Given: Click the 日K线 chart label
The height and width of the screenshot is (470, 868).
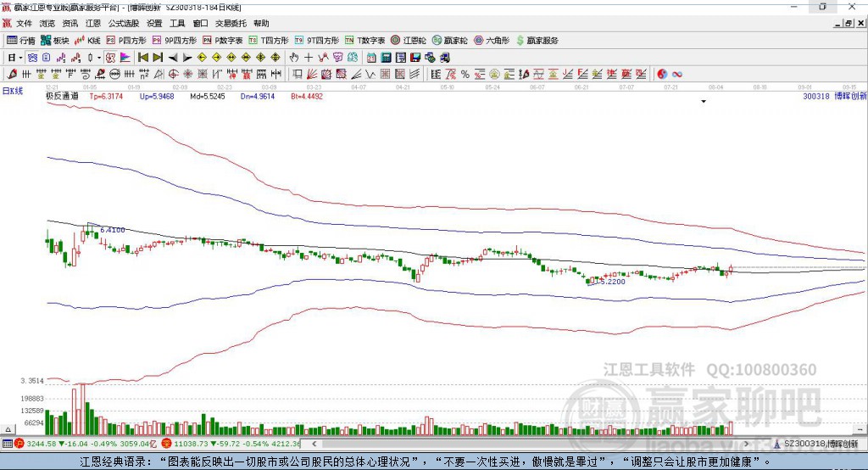Looking at the screenshot, I should click(13, 91).
